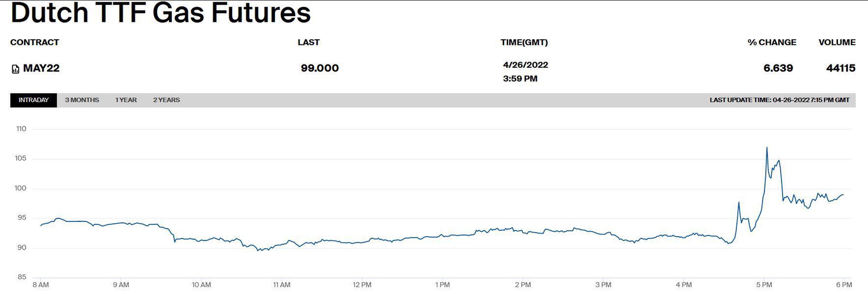The image size is (868, 294).
Task: Click the 110 price axis label
Action: pos(21,129)
